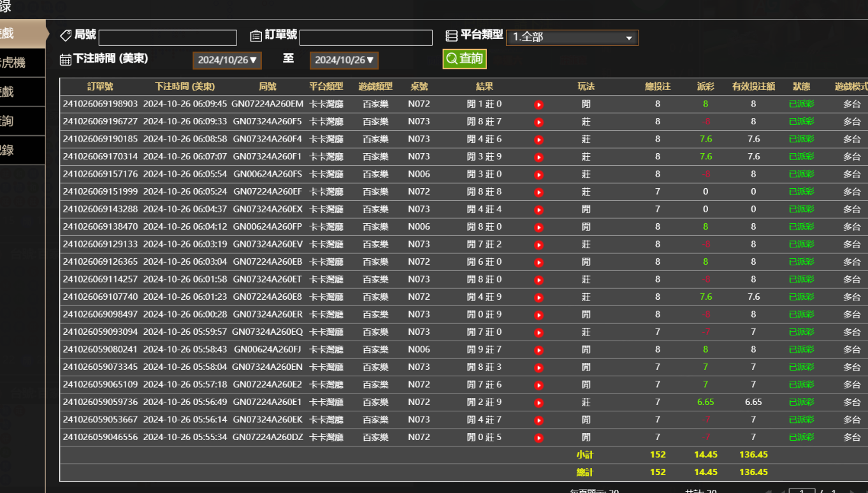This screenshot has height=493, width=868.
Task: Play video replay for order 241026069198903
Action: coord(539,105)
